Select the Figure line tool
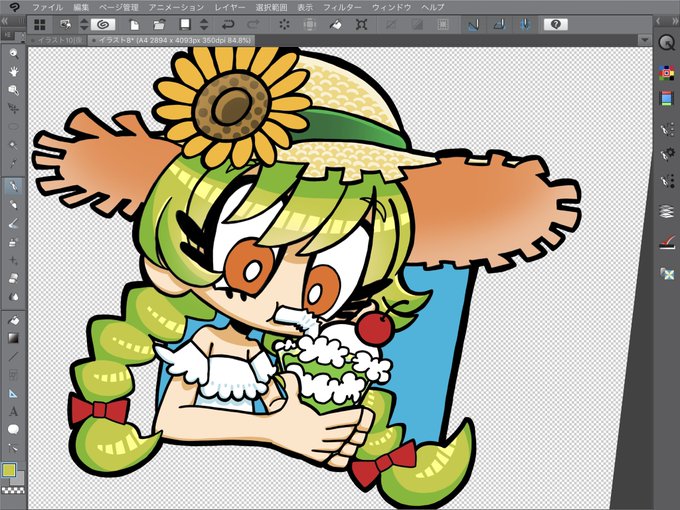 [x=13, y=356]
